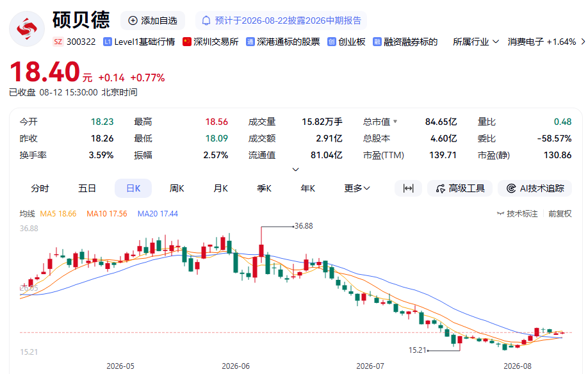The width and height of the screenshot is (588, 374).
Task: Switch to the 五日 chart tab
Action: pos(87,188)
